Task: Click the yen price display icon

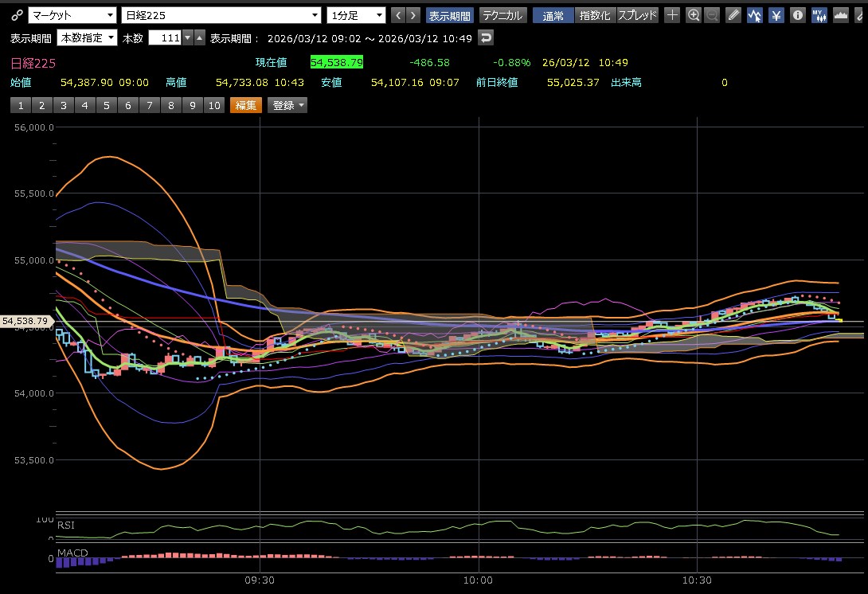Action: 776,15
